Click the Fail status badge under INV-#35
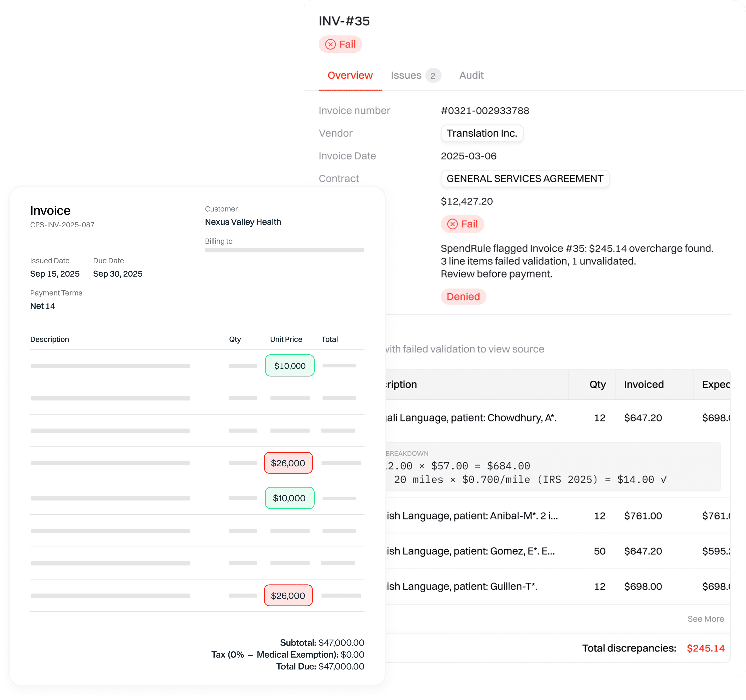 coord(340,44)
